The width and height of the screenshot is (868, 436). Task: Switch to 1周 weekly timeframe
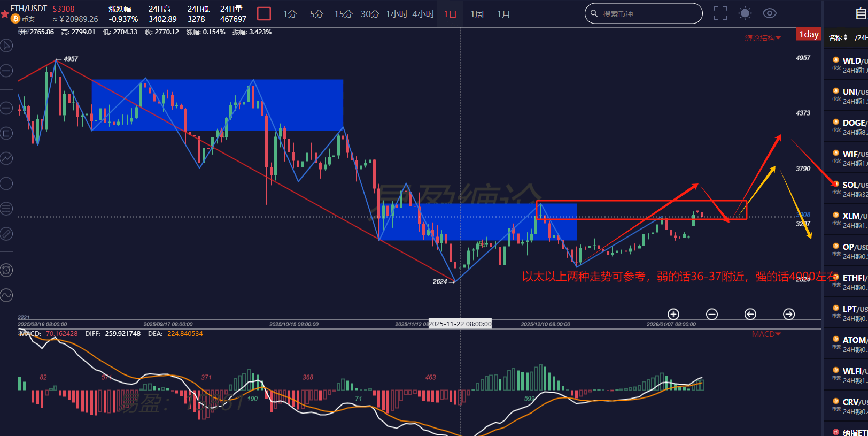point(477,14)
